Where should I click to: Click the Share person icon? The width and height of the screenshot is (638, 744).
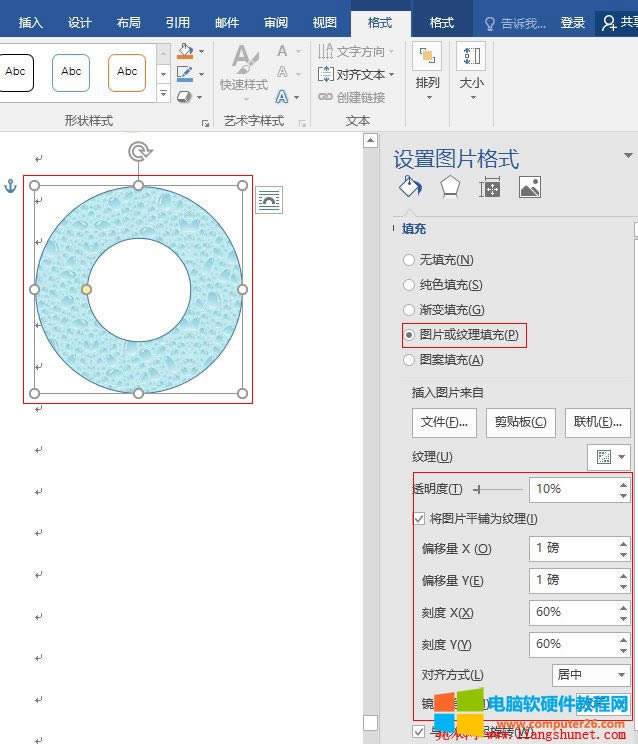click(x=608, y=22)
